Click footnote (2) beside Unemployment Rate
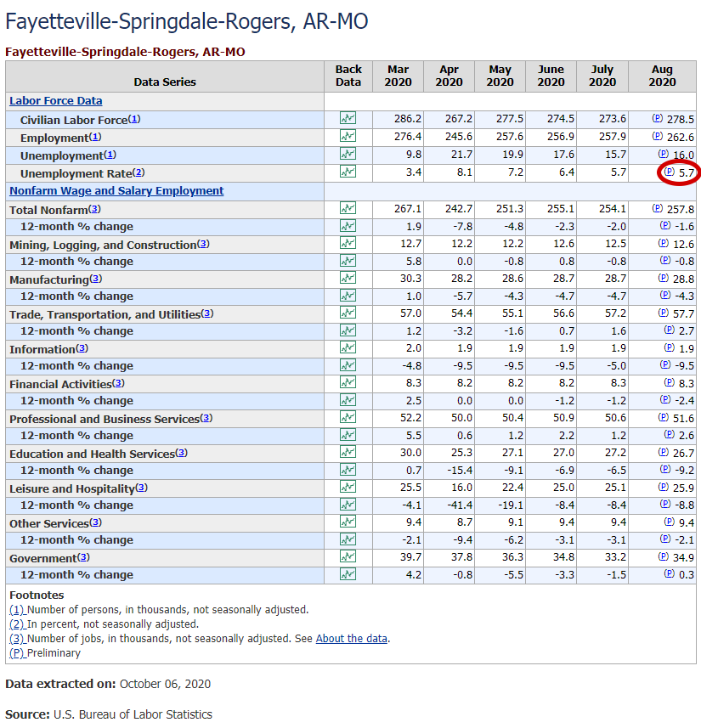 click(139, 172)
